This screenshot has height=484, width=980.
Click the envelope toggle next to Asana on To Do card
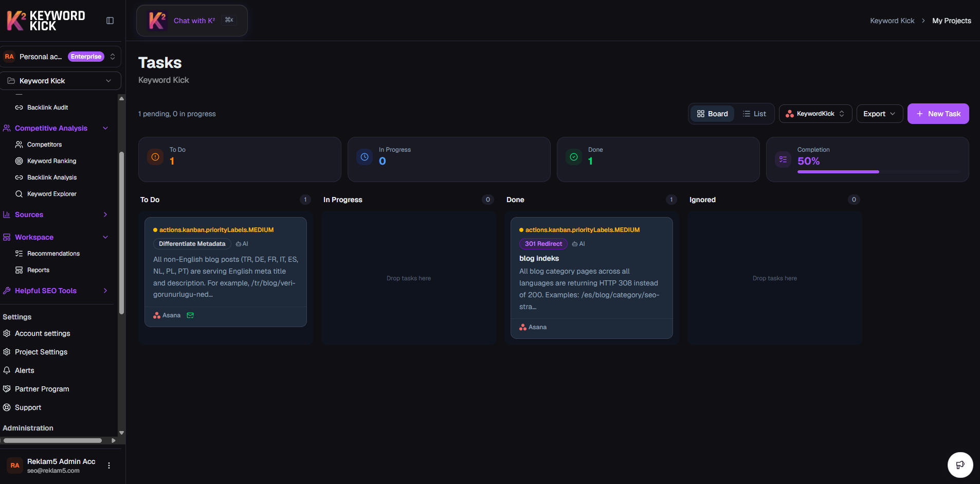point(190,315)
